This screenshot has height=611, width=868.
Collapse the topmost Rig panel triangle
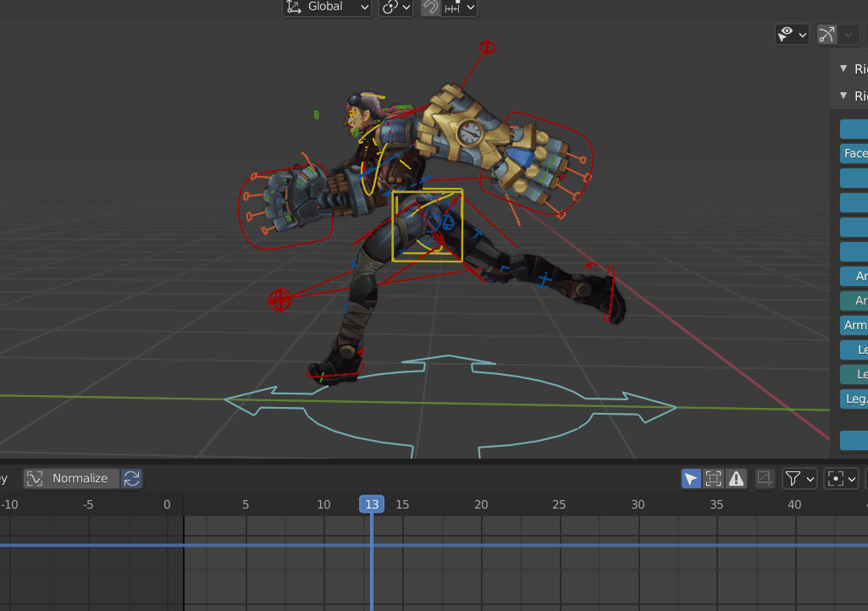(843, 69)
